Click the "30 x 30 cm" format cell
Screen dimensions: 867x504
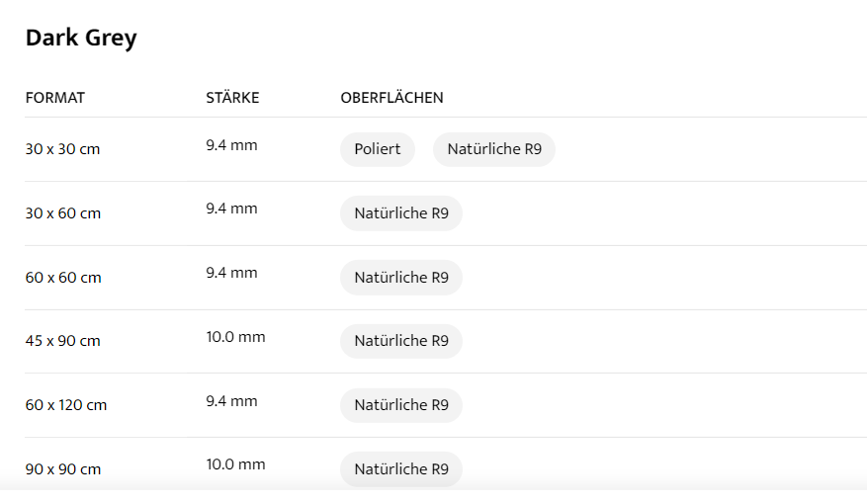(x=62, y=149)
